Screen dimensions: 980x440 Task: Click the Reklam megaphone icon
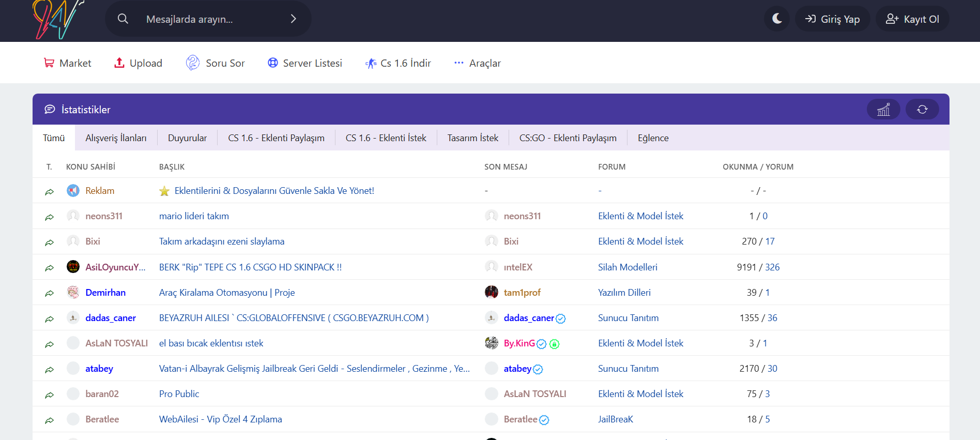[73, 190]
